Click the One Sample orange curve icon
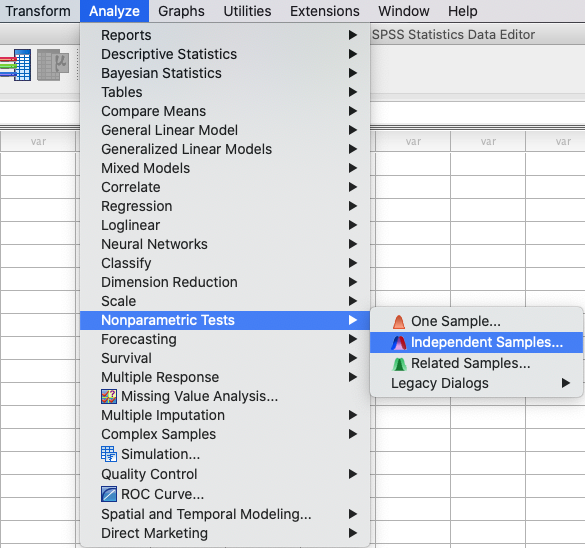 (x=399, y=321)
